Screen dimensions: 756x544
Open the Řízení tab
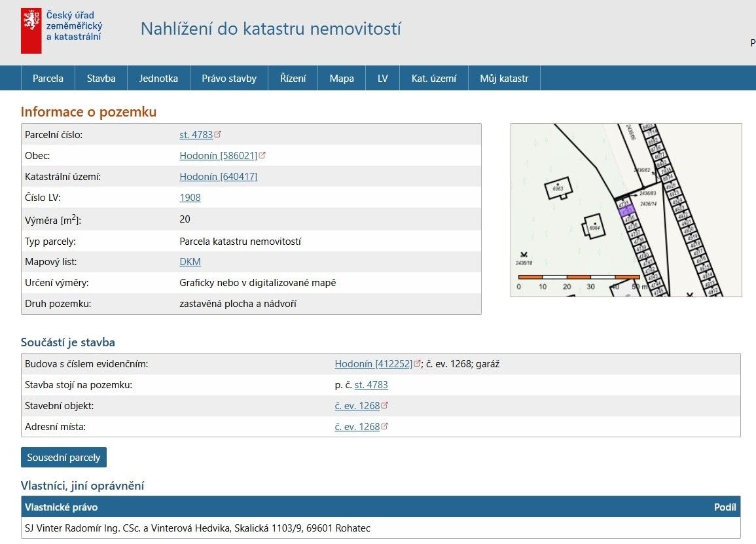coord(293,78)
